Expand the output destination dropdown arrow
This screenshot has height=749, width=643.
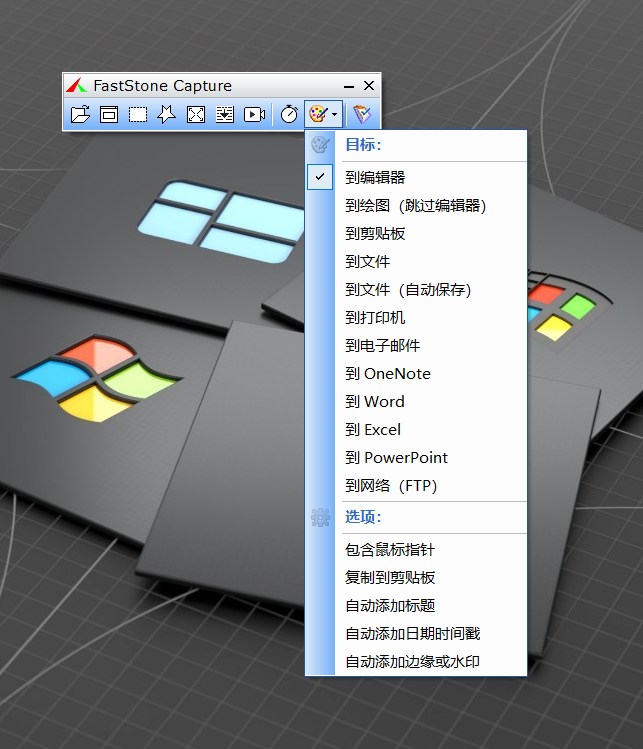335,115
